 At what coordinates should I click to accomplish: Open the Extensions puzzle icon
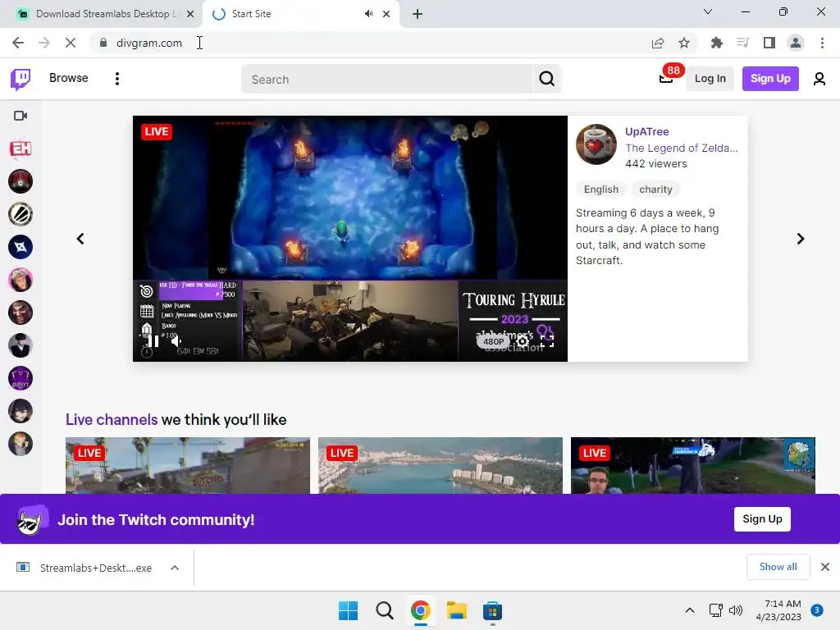click(x=716, y=43)
